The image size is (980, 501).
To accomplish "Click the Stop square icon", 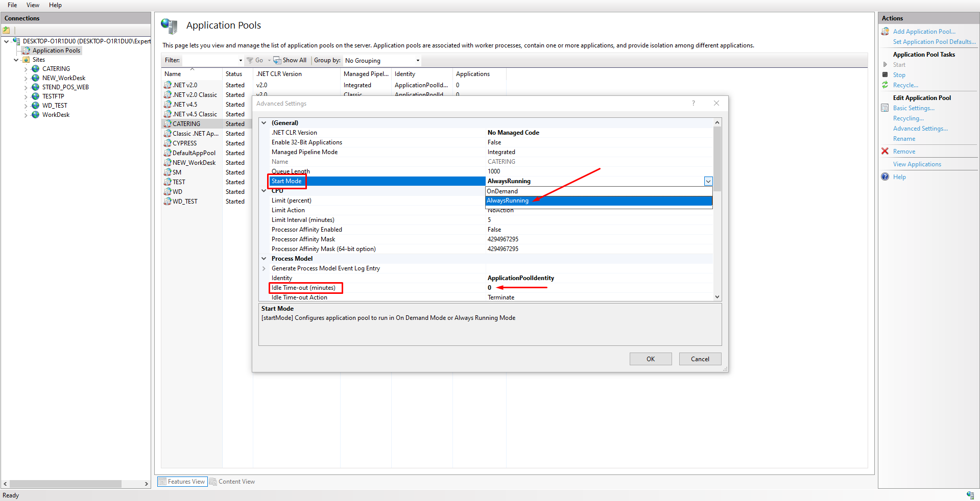I will coord(885,75).
